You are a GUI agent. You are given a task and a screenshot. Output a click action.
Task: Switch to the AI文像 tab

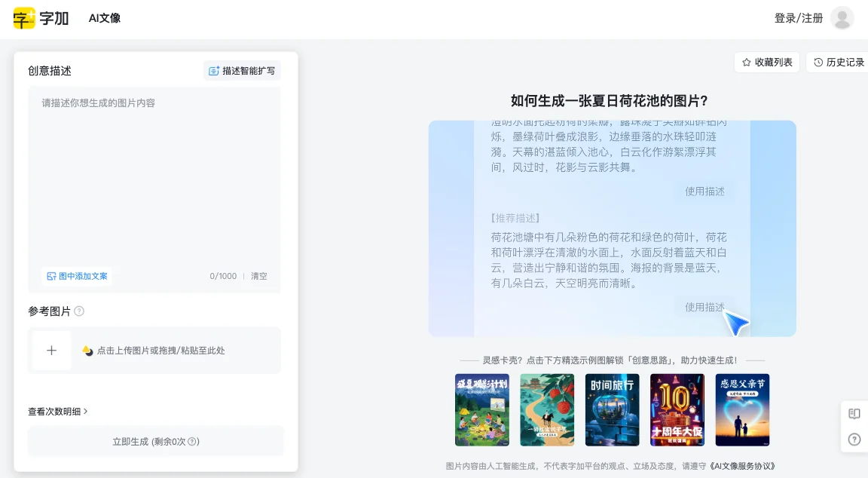tap(102, 17)
